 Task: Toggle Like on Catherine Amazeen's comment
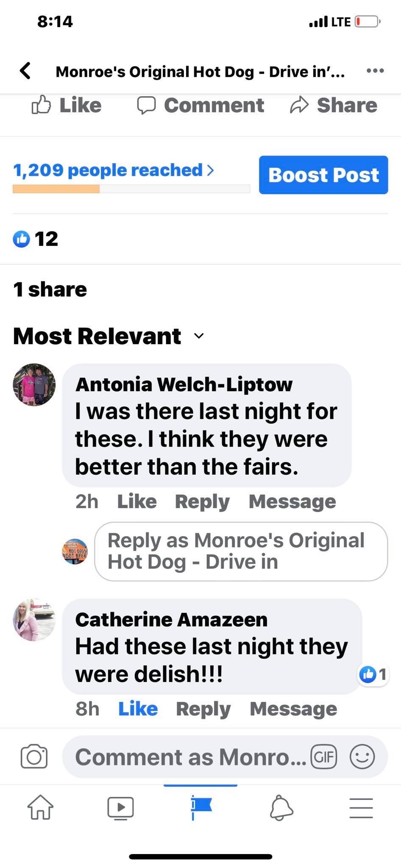click(138, 709)
